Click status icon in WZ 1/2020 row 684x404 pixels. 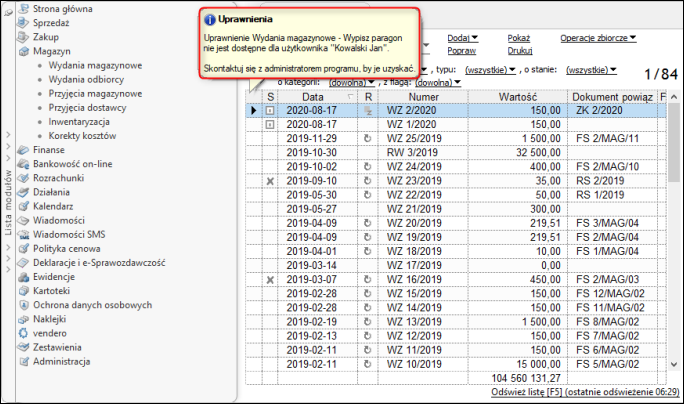(x=270, y=124)
